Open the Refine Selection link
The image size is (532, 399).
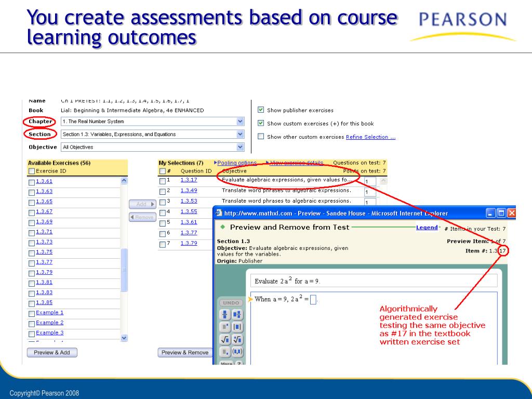pyautogui.click(x=370, y=137)
